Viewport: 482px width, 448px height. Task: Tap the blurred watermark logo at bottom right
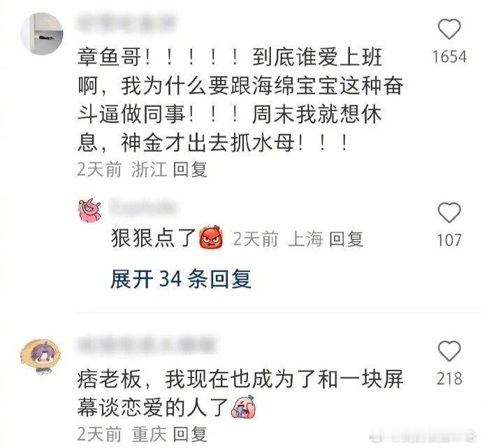coord(423,435)
